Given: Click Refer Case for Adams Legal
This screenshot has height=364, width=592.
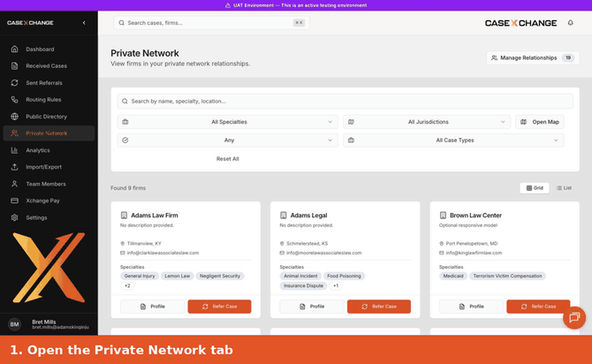Looking at the screenshot, I should [x=379, y=307].
